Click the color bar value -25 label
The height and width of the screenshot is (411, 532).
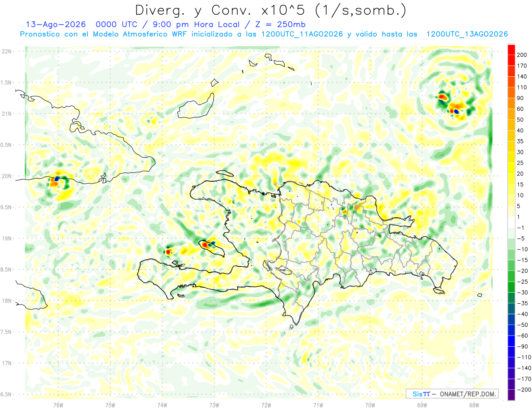pyautogui.click(x=522, y=282)
